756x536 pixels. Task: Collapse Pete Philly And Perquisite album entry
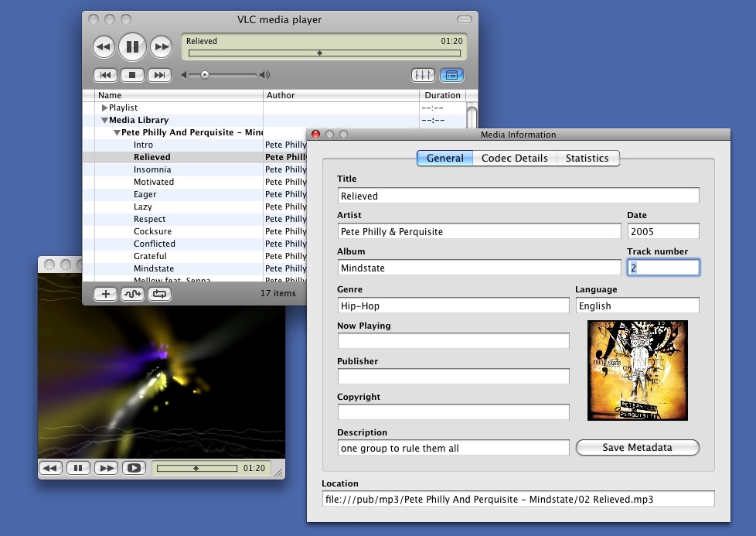tap(117, 132)
